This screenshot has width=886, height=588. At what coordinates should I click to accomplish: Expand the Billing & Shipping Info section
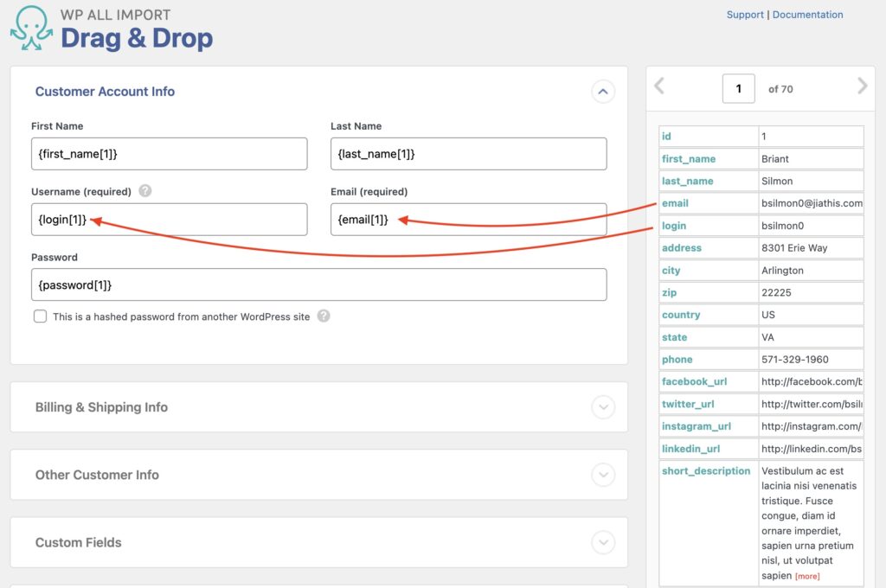[603, 406]
